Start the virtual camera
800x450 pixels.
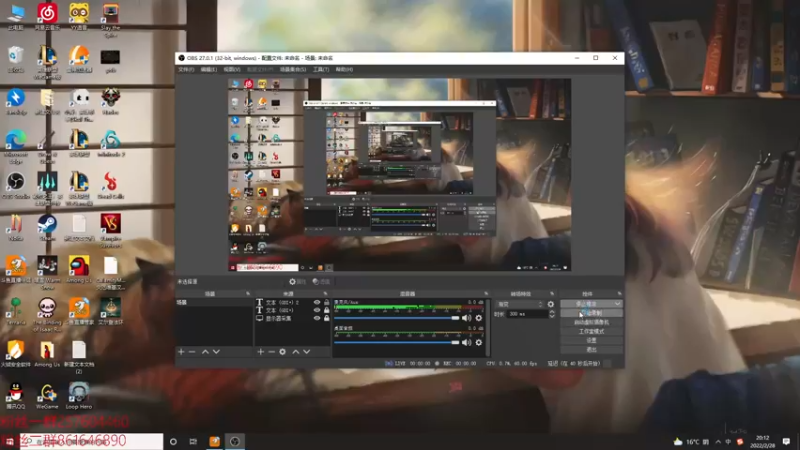591,322
